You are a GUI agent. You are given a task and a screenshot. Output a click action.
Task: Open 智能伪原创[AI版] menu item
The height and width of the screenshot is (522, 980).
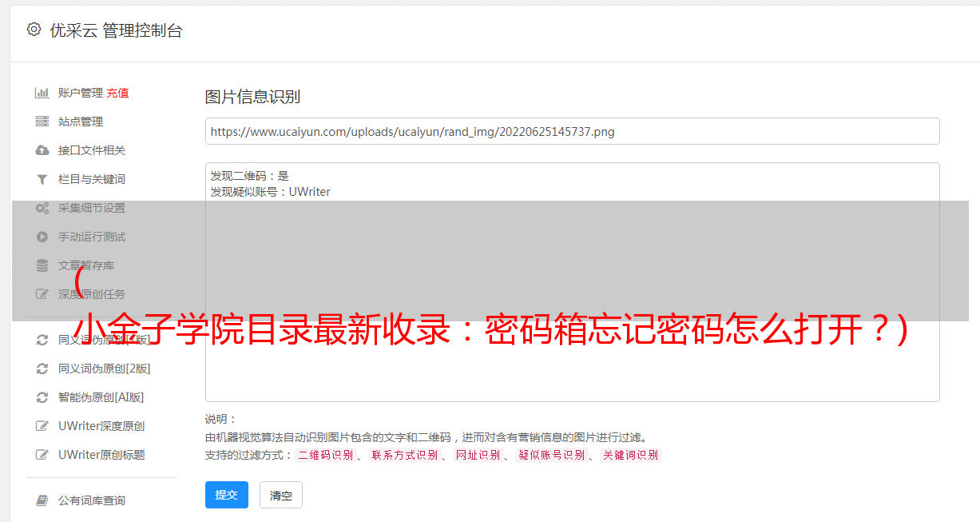101,397
